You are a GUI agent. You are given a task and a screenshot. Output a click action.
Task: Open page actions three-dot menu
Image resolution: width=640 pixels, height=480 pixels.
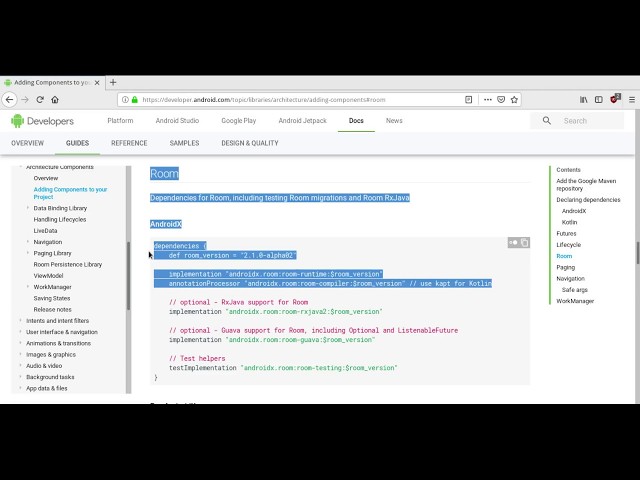(488, 100)
